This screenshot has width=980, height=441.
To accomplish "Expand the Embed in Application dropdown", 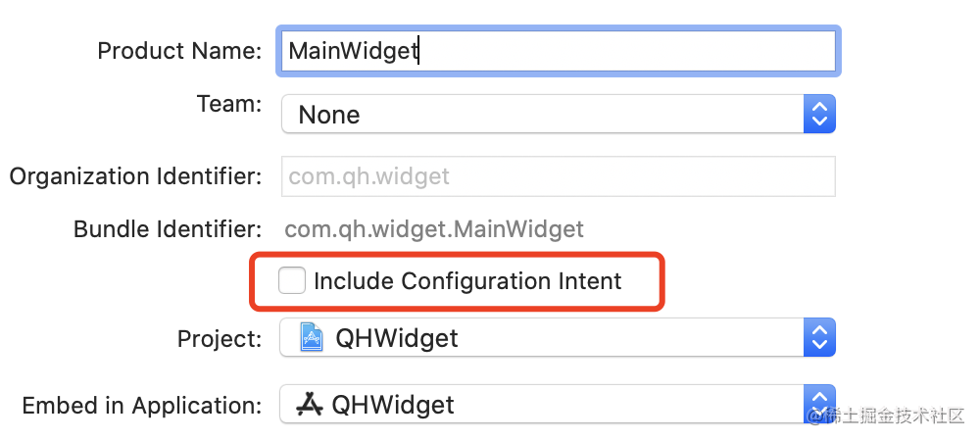I will coord(559,404).
